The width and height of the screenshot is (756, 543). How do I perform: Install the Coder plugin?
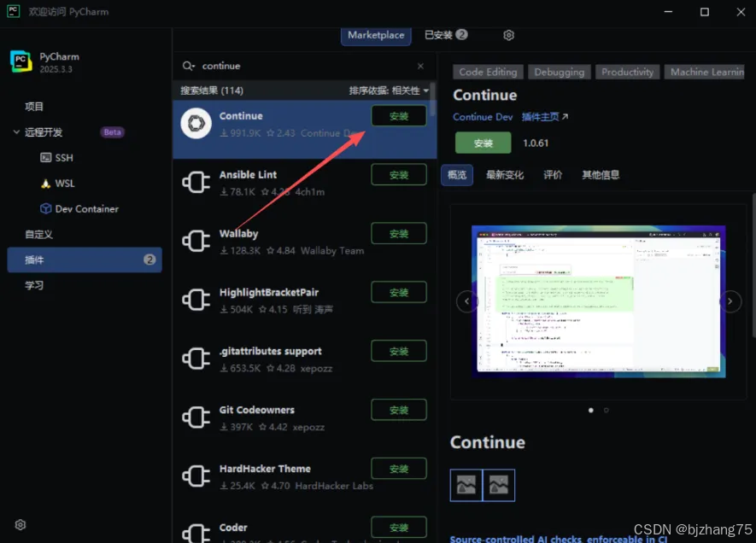(399, 528)
